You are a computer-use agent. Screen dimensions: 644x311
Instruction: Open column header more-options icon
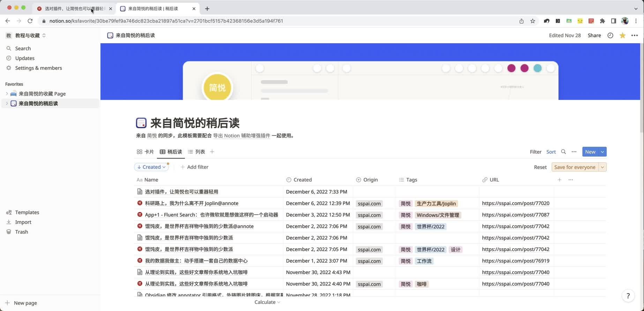pos(571,180)
